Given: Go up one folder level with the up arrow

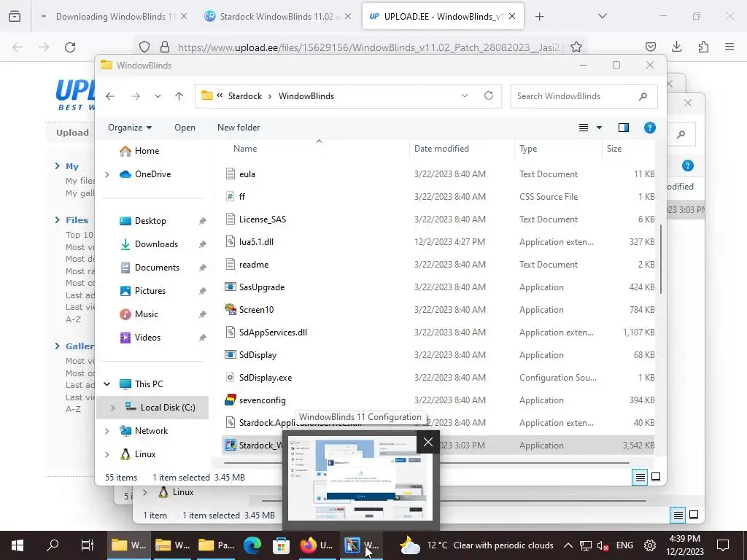Looking at the screenshot, I should click(x=179, y=96).
